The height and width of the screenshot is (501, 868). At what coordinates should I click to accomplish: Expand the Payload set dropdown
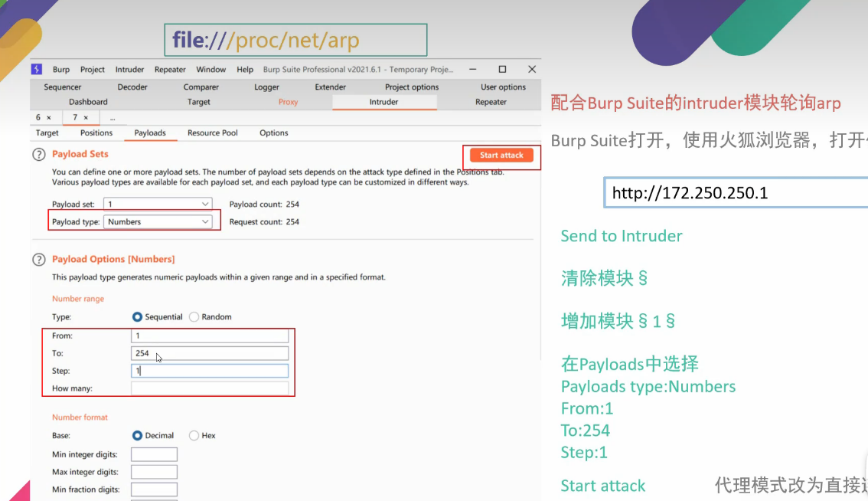tap(159, 205)
